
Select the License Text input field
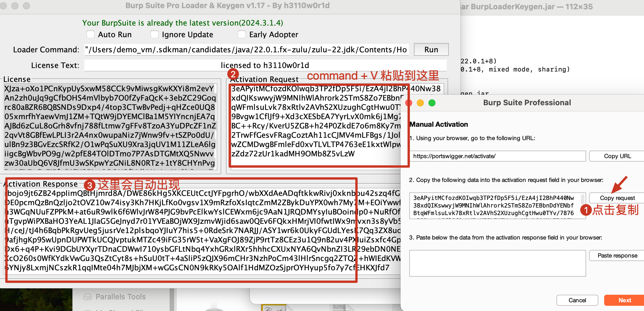point(265,65)
